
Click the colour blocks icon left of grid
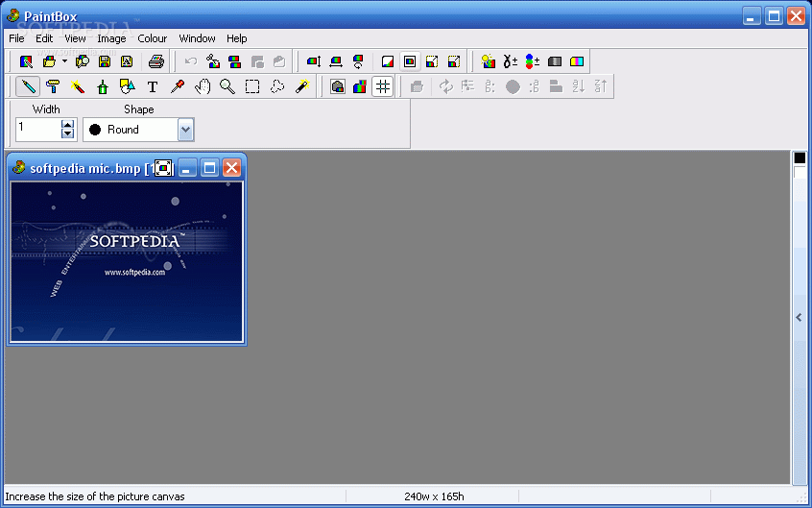(360, 86)
